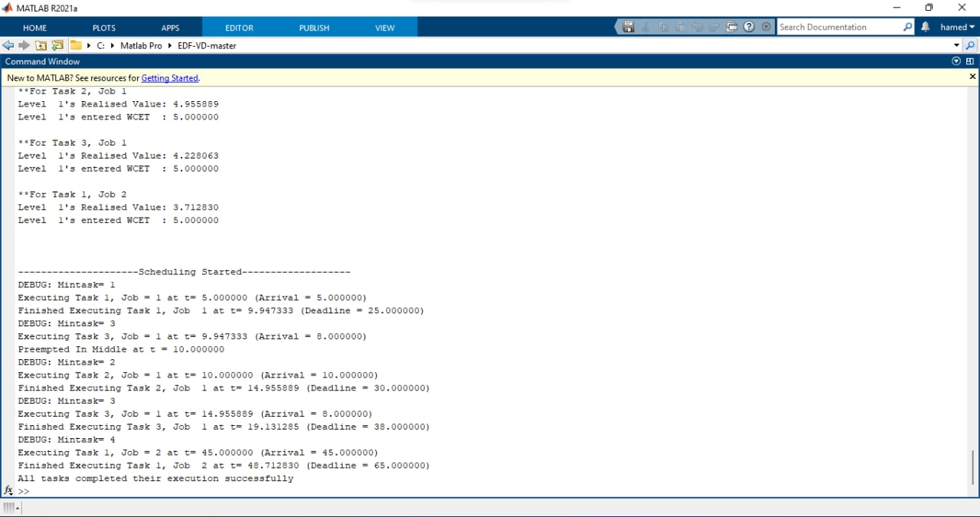980x517 pixels.
Task: Open the Getting Started link
Action: coord(169,77)
